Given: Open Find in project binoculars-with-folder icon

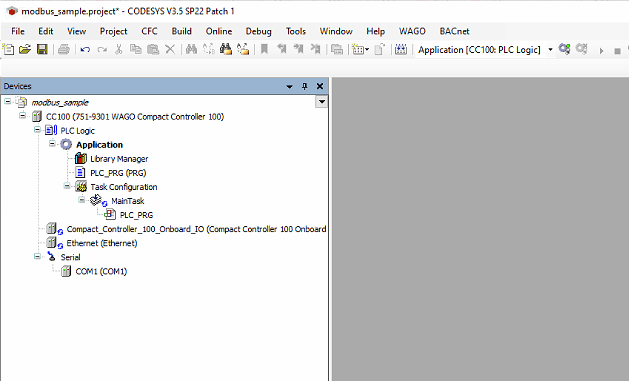Looking at the screenshot, I should pos(226,49).
